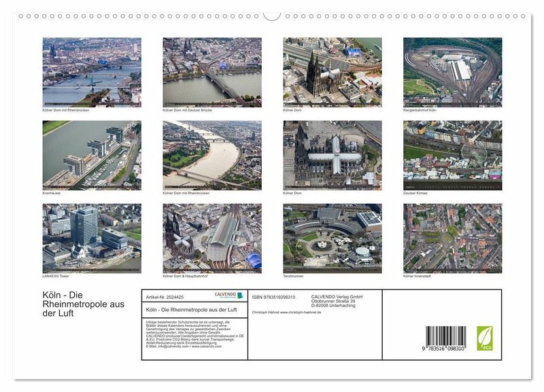Click 'CALVENDO Verlag GmbH' publisher name
The image size is (544, 392).
[x=337, y=297]
